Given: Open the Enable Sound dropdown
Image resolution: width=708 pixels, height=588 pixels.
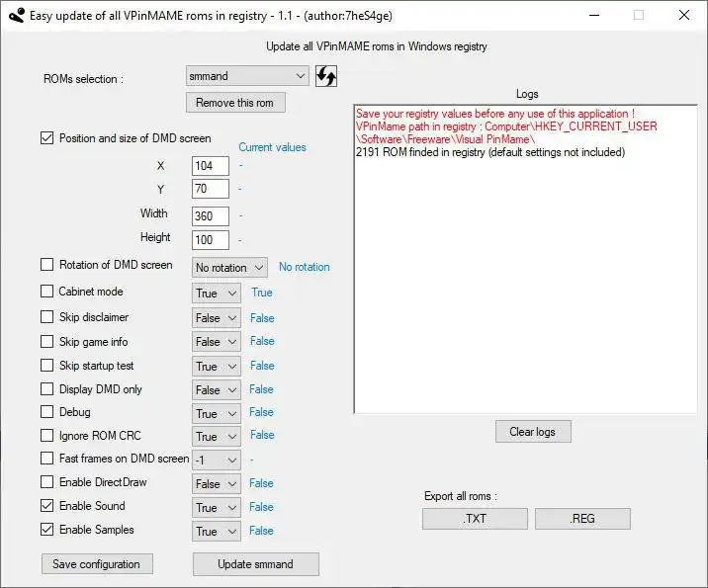Looking at the screenshot, I should click(x=217, y=508).
